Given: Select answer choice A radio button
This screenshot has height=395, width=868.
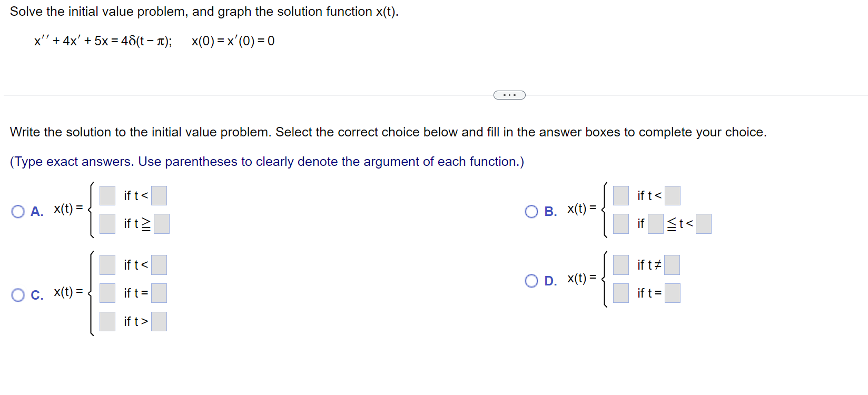Looking at the screenshot, I should click(x=18, y=212).
